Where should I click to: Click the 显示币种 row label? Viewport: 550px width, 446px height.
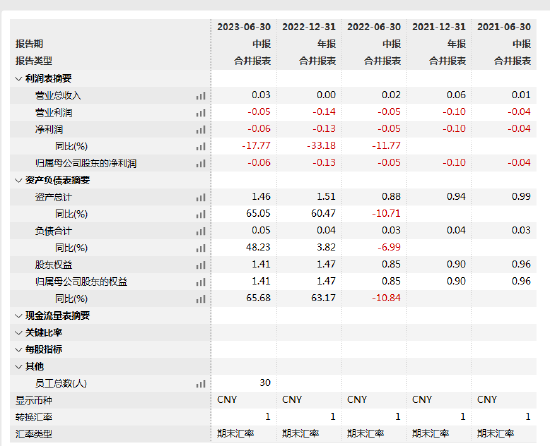[34, 400]
